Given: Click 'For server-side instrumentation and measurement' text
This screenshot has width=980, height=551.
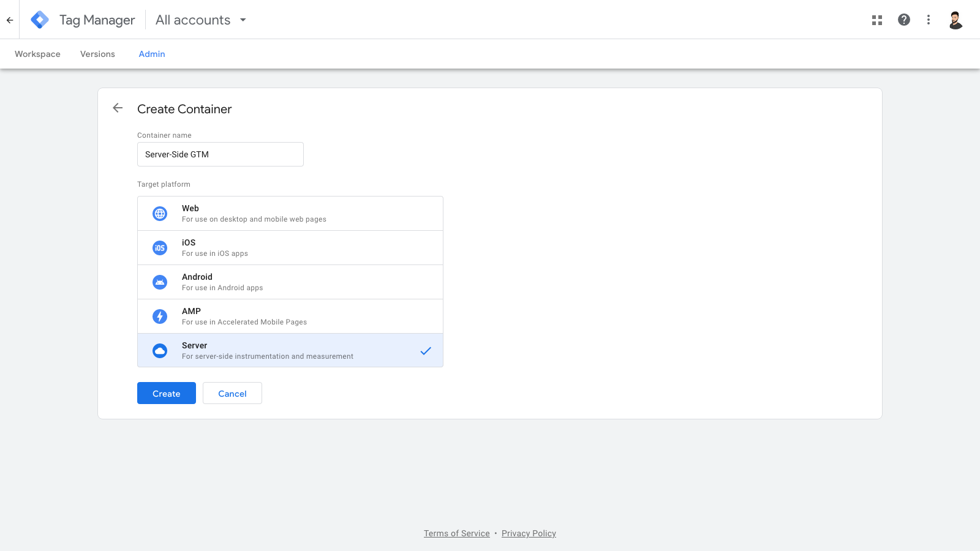Looking at the screenshot, I should [x=268, y=356].
